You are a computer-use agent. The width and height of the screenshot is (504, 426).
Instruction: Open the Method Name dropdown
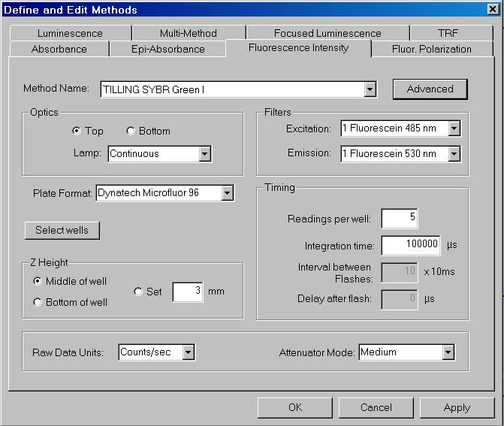[370, 89]
